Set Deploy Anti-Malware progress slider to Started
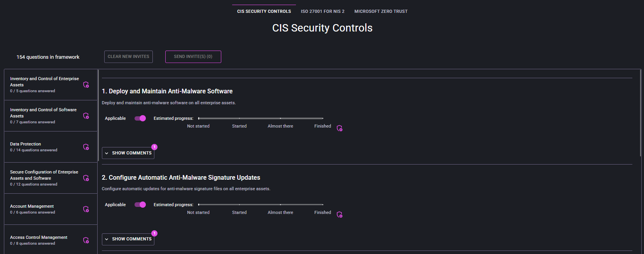This screenshot has width=644, height=254. point(240,118)
